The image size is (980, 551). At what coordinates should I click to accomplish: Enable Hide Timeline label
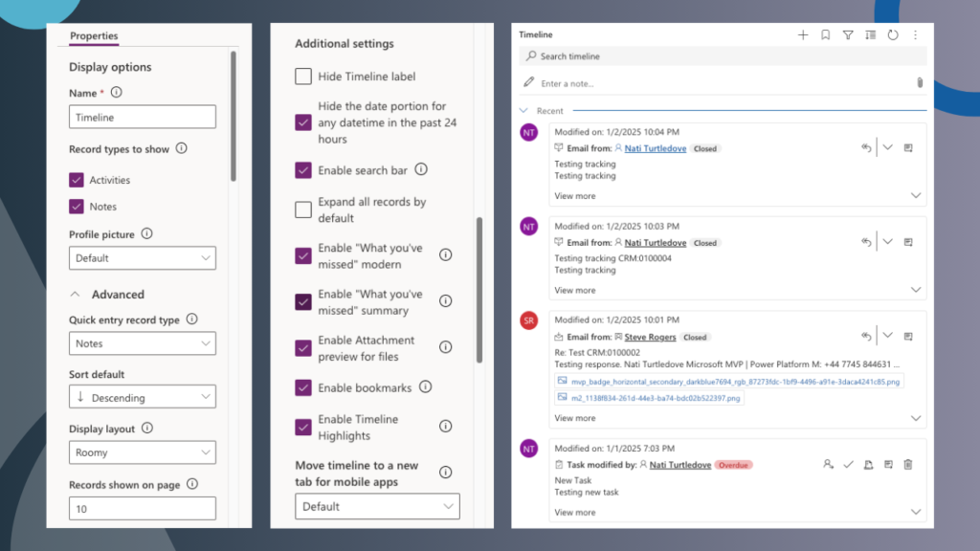[x=302, y=77]
